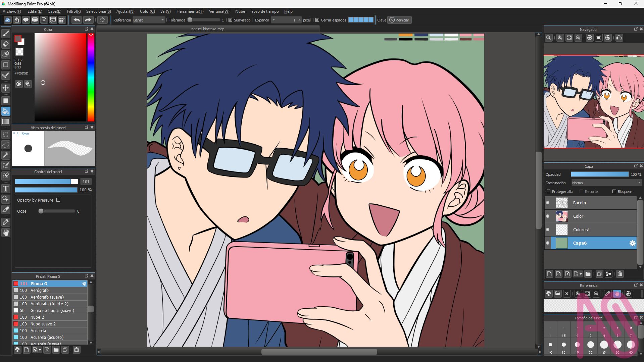Open the Capa menu
The image size is (644, 362).
point(54,11)
